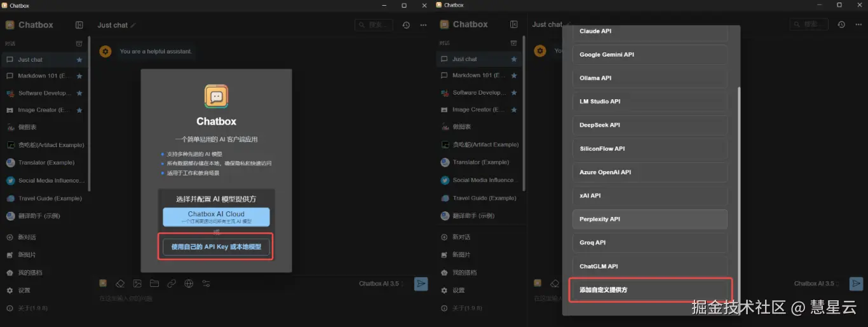Image resolution: width=868 pixels, height=327 pixels.
Task: Send message with the paper plane button, right window
Action: tap(856, 284)
